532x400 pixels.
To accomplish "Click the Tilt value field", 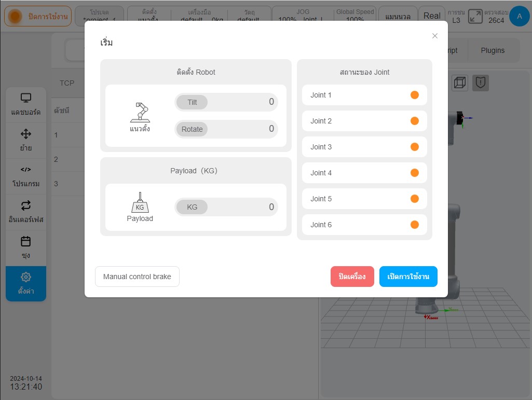I will pos(226,102).
